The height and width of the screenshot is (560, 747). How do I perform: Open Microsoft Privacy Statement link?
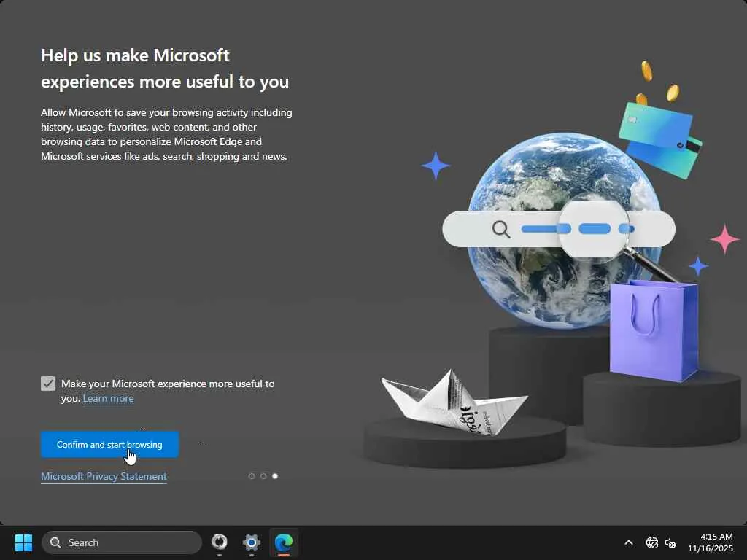tap(104, 476)
